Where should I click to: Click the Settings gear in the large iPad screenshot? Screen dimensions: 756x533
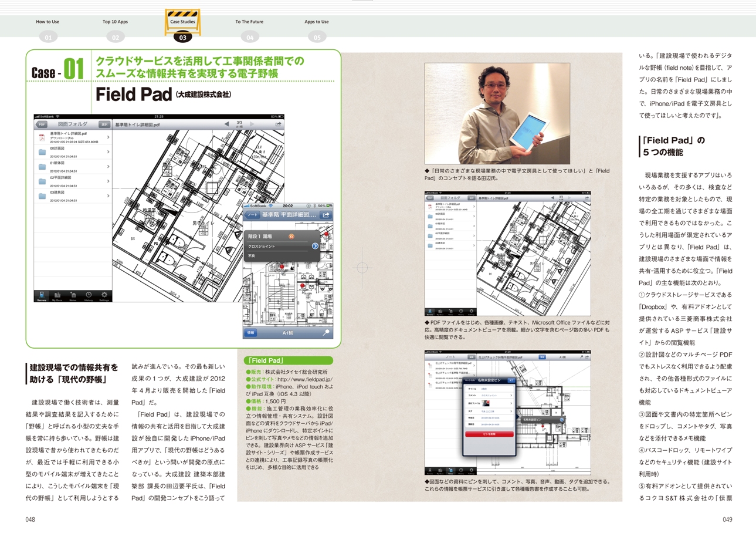(104, 295)
